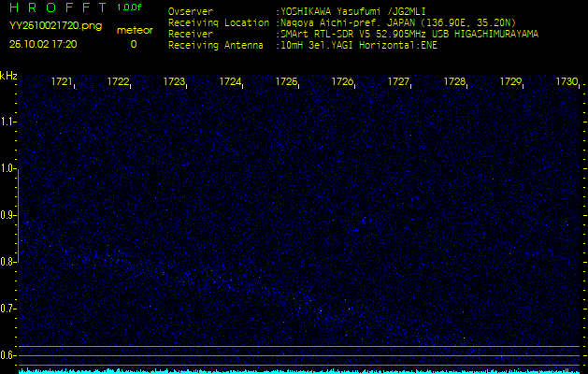Click the Receiving Location label

click(219, 22)
